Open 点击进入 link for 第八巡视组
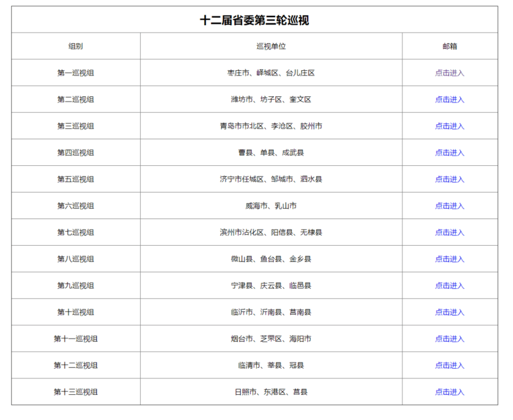This screenshot has width=513, height=420. tap(450, 259)
